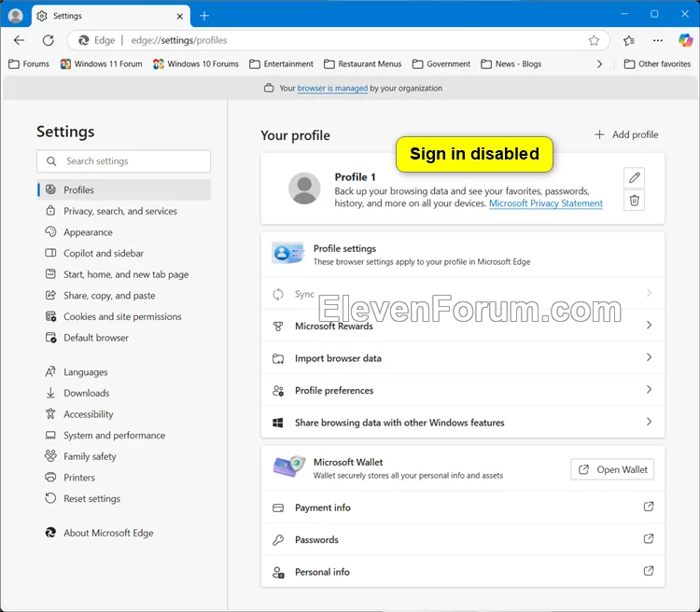The height and width of the screenshot is (612, 700).
Task: Open Privacy, search, and services settings
Action: point(124,211)
